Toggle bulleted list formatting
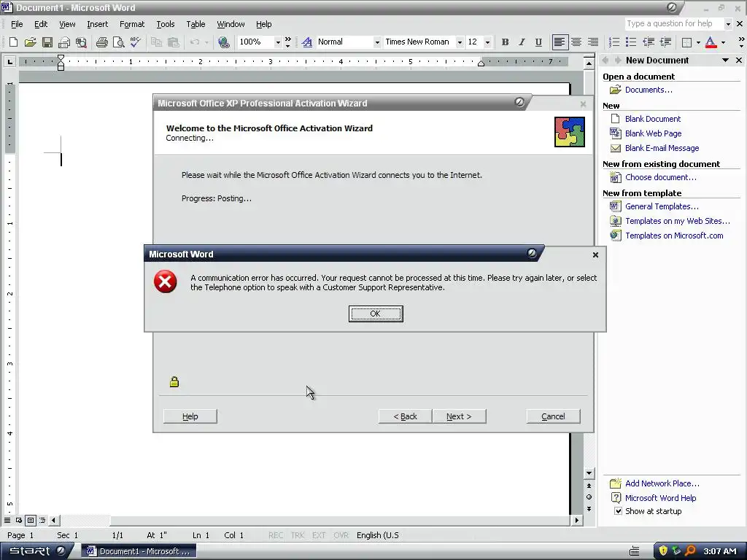 pyautogui.click(x=631, y=42)
